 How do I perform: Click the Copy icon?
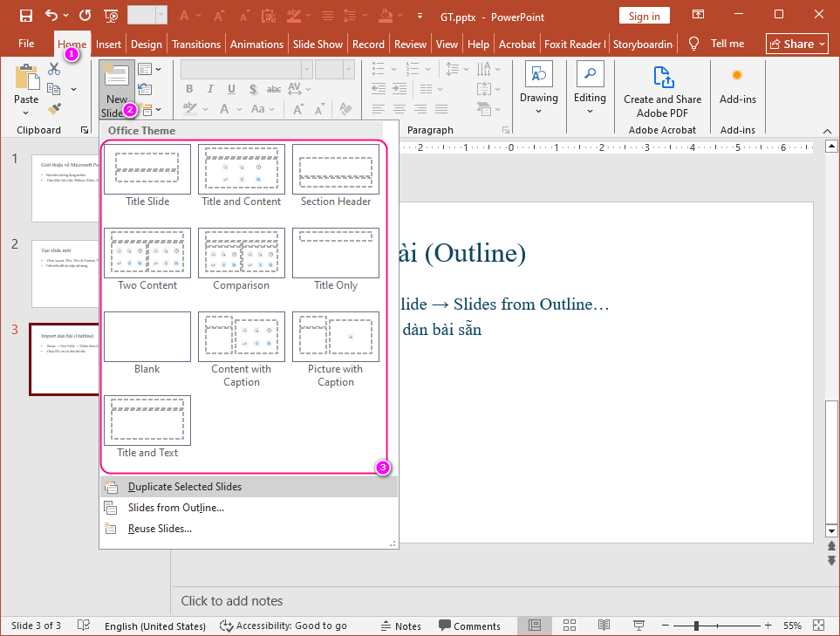pos(54,86)
